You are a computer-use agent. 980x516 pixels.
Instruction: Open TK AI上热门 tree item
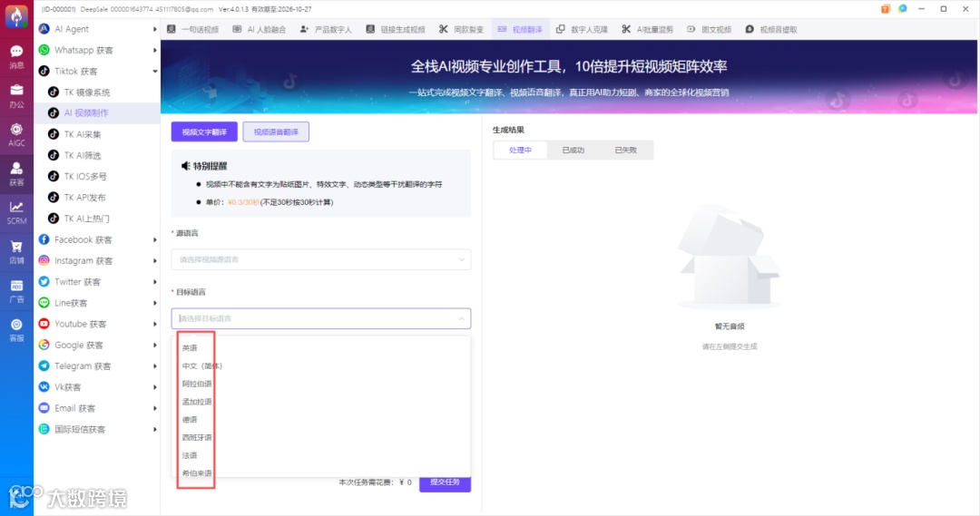pyautogui.click(x=86, y=219)
